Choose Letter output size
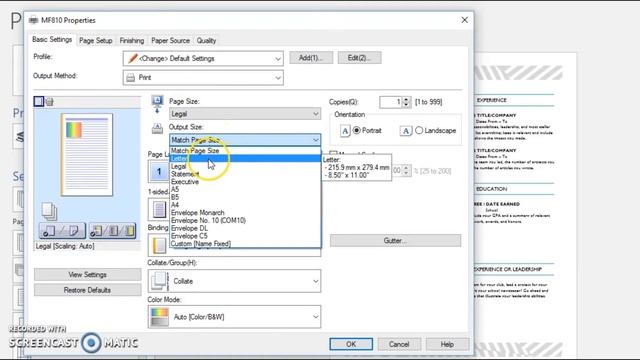This screenshot has width=640, height=360. coord(245,158)
